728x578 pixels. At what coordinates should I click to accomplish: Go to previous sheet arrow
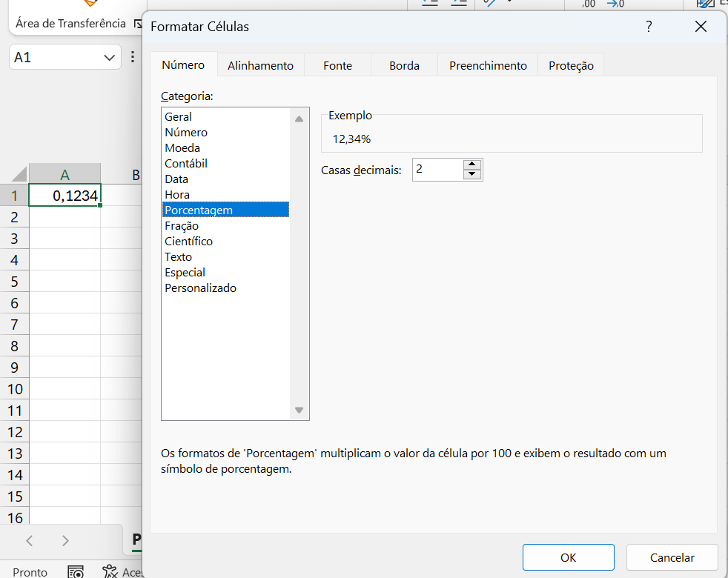pos(30,540)
